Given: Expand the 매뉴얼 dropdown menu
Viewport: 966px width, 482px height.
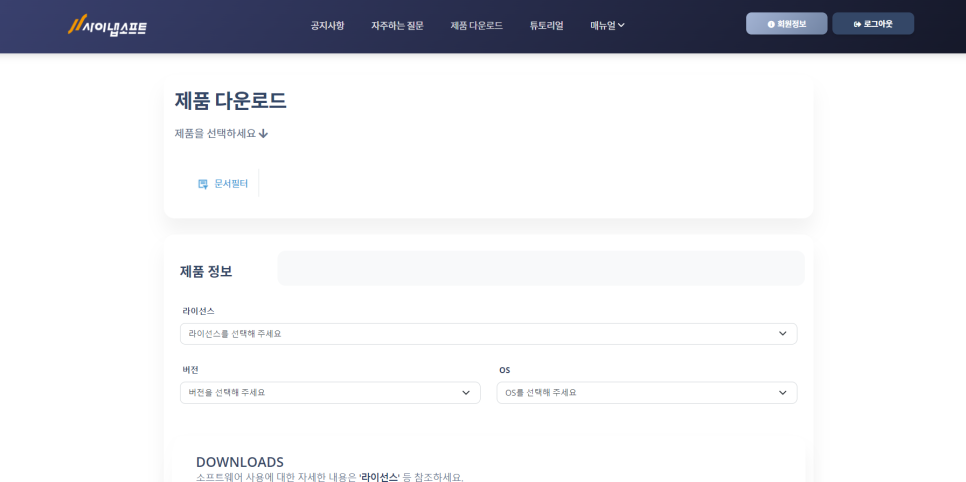Looking at the screenshot, I should tap(607, 25).
